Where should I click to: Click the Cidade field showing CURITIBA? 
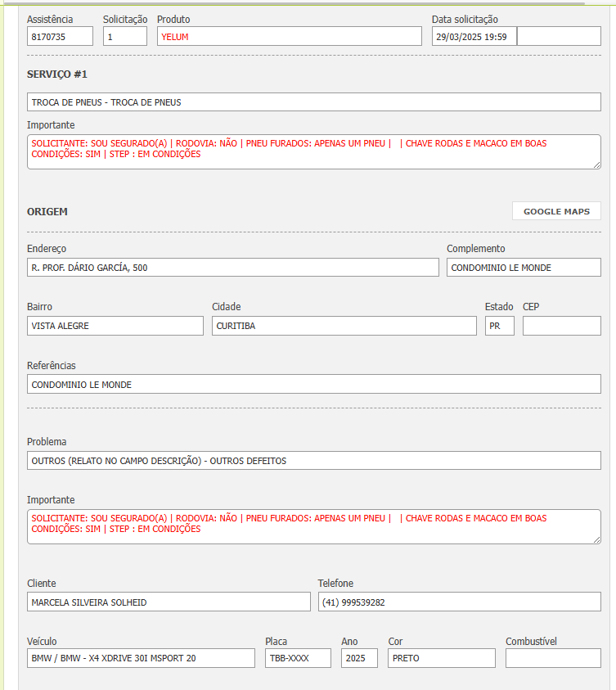pyautogui.click(x=344, y=326)
